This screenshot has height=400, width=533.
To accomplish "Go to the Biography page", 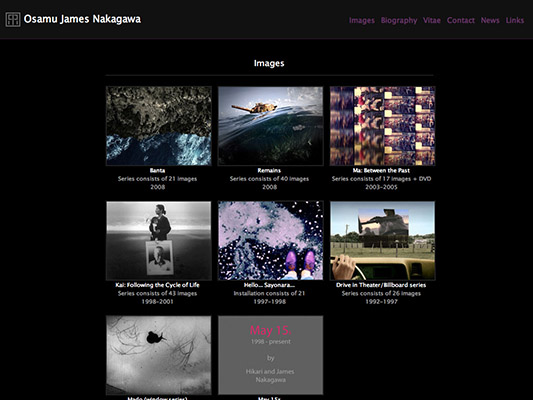I will [399, 20].
